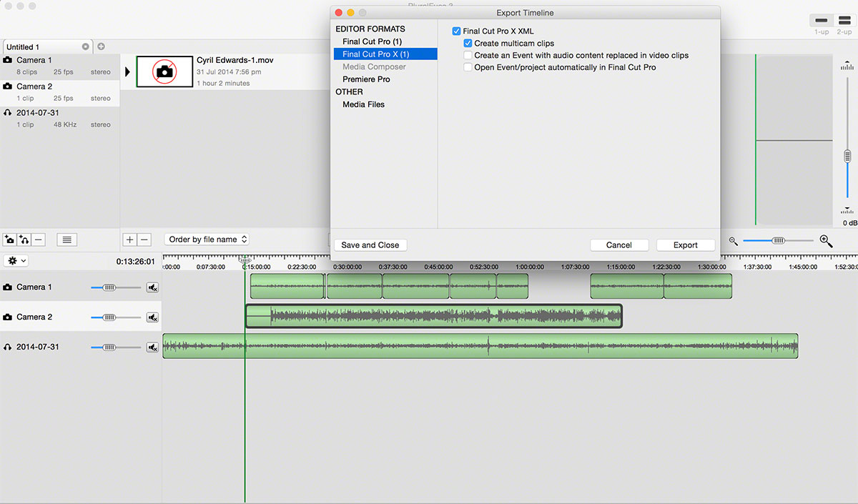The image size is (858, 504).
Task: Add a new project tab with plus icon
Action: click(x=101, y=46)
